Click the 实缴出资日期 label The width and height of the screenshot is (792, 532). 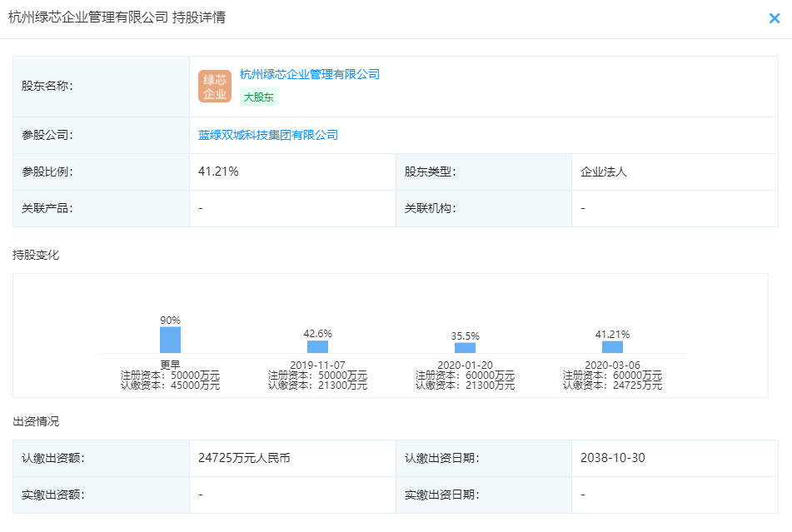tap(442, 495)
